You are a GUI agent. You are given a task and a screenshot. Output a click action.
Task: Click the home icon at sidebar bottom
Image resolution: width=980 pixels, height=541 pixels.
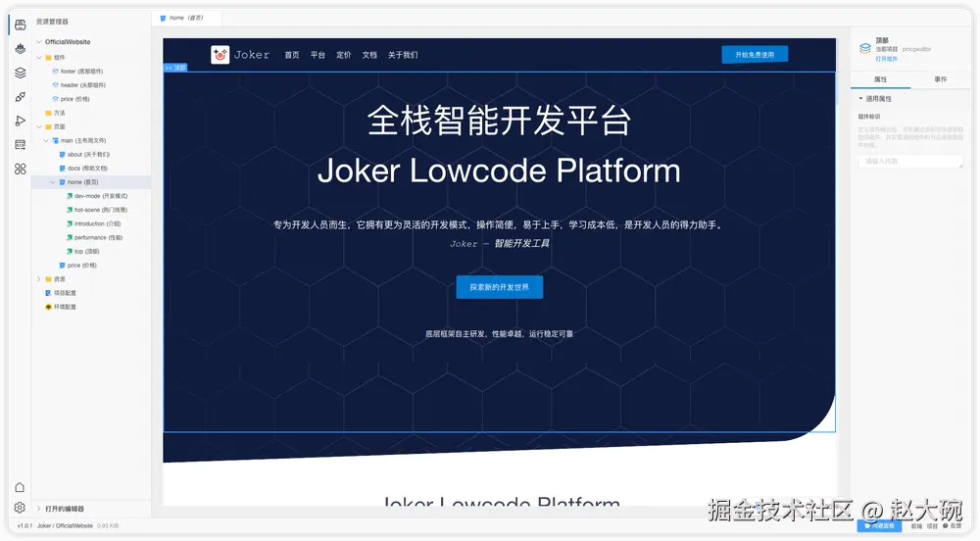click(x=20, y=487)
